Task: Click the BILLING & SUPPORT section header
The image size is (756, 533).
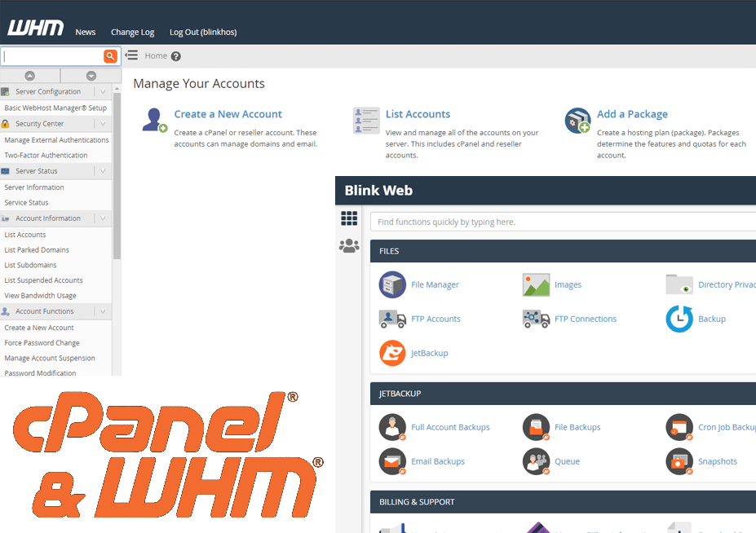Action: [x=563, y=502]
